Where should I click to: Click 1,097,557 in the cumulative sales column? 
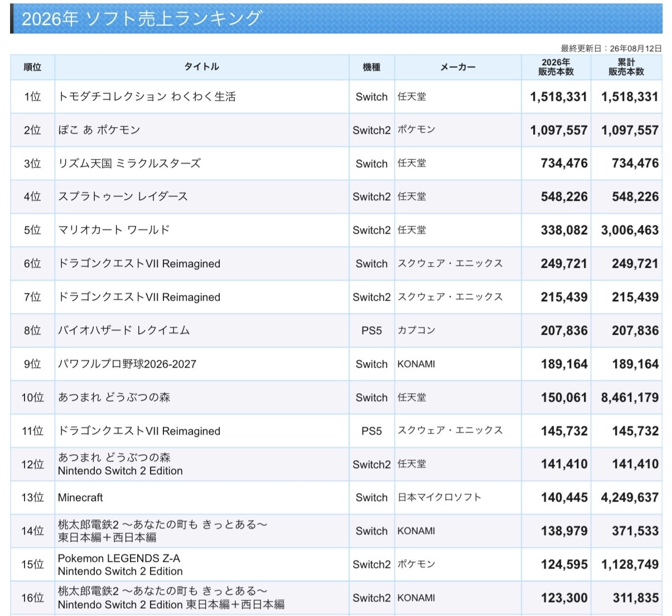pos(630,130)
